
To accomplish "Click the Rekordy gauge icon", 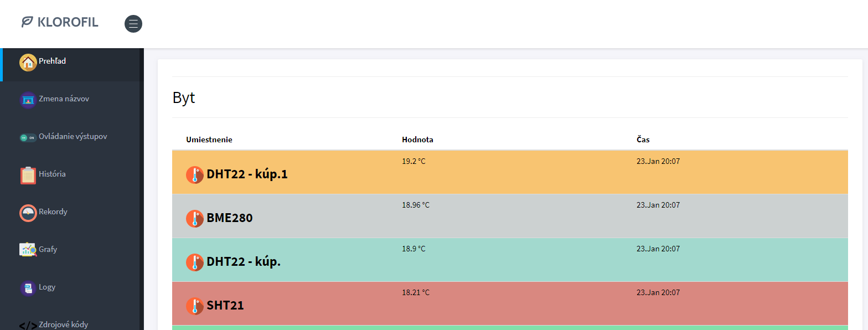I will coord(28,213).
